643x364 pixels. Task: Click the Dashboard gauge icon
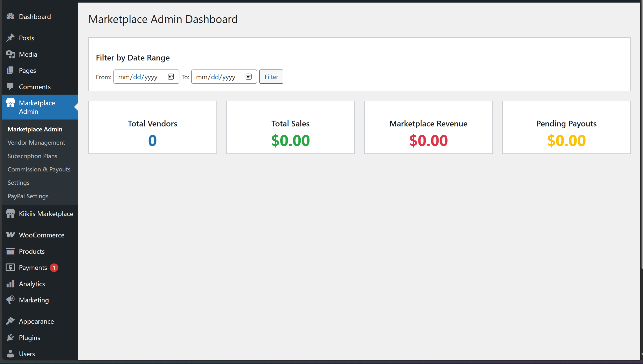tap(10, 17)
